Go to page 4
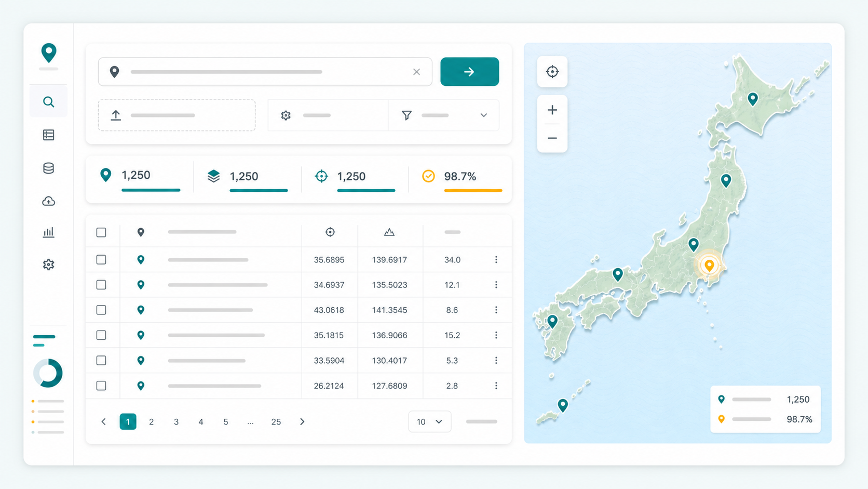 tap(200, 421)
